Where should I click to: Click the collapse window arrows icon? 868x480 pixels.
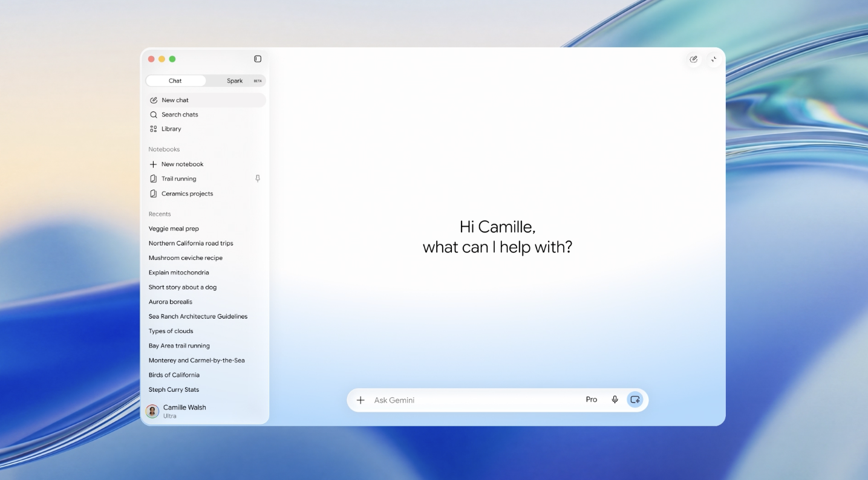pyautogui.click(x=714, y=59)
